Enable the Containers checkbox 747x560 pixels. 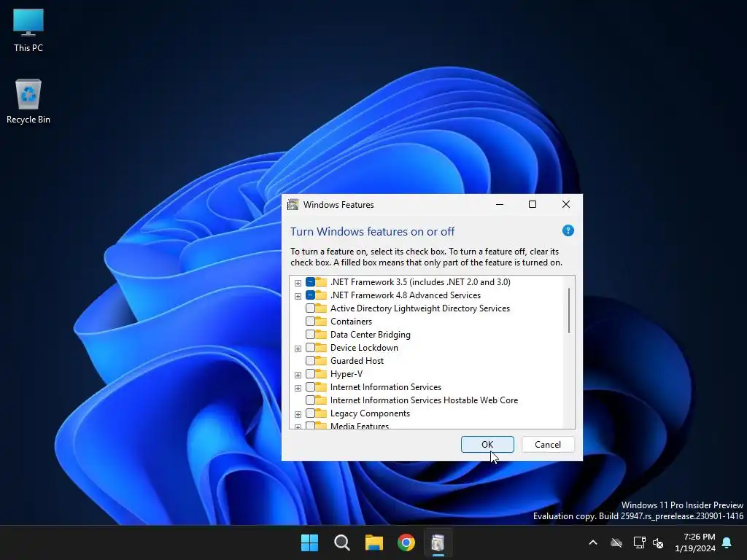coord(310,322)
